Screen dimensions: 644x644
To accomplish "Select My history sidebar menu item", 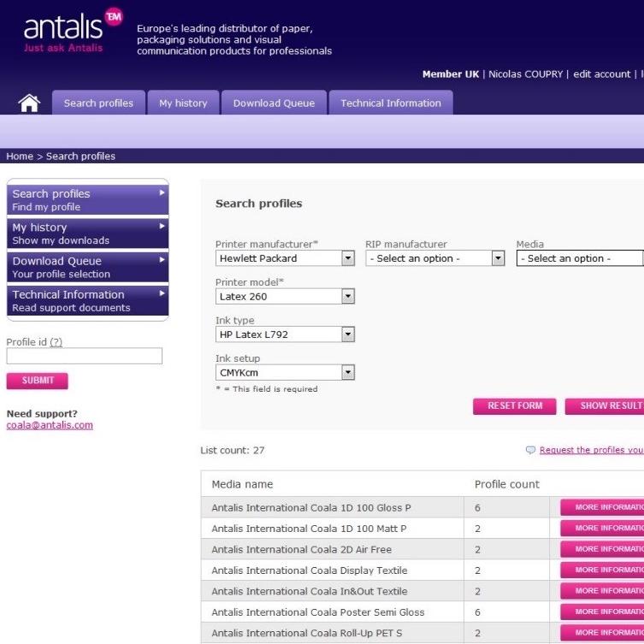I will pos(87,233).
